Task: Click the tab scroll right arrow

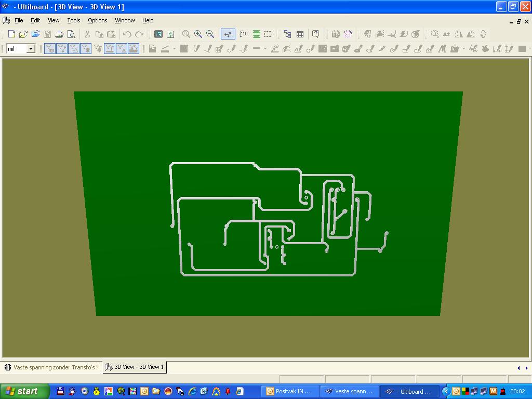Action: [525, 368]
